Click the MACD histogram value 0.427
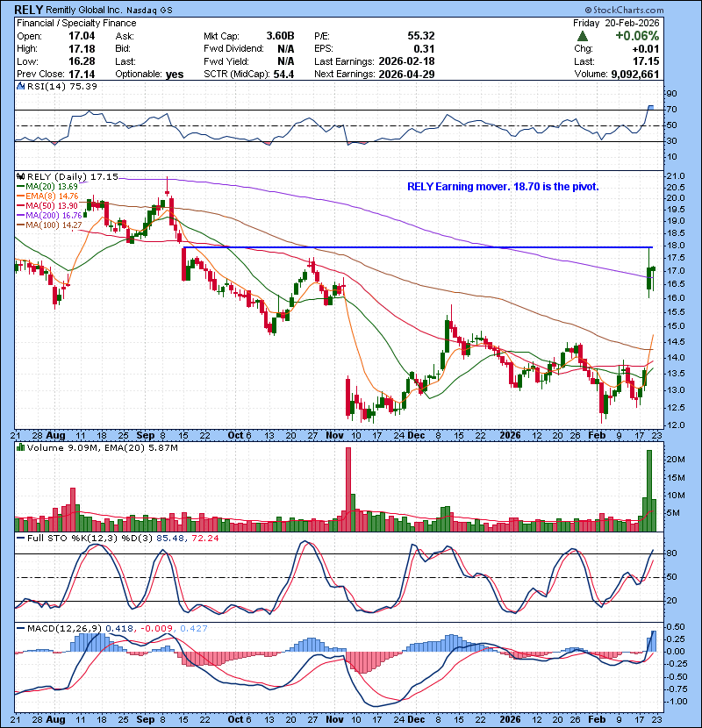This screenshot has width=702, height=728. (x=194, y=628)
